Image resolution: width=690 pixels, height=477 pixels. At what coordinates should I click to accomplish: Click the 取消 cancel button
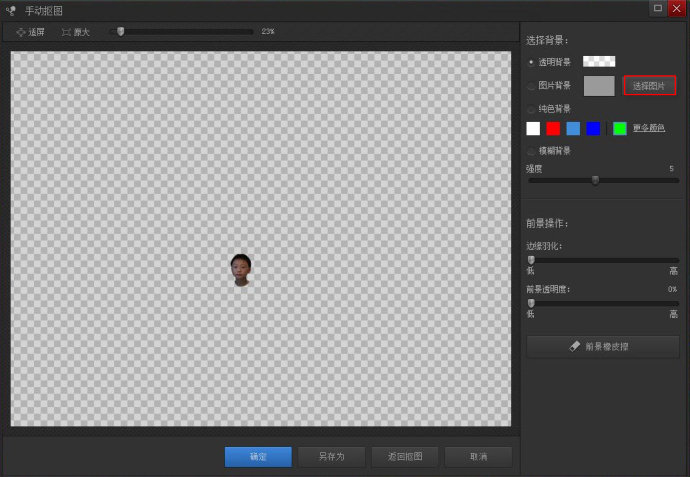(478, 457)
